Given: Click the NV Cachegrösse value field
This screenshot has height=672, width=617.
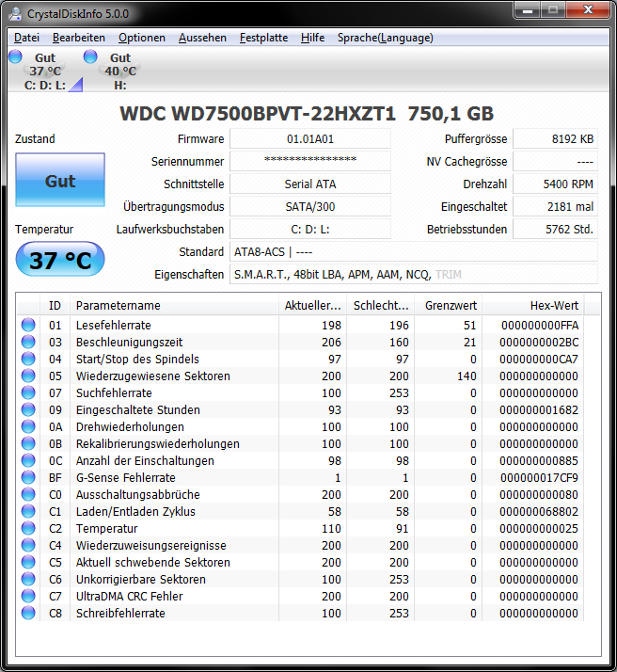Looking at the screenshot, I should click(x=555, y=162).
